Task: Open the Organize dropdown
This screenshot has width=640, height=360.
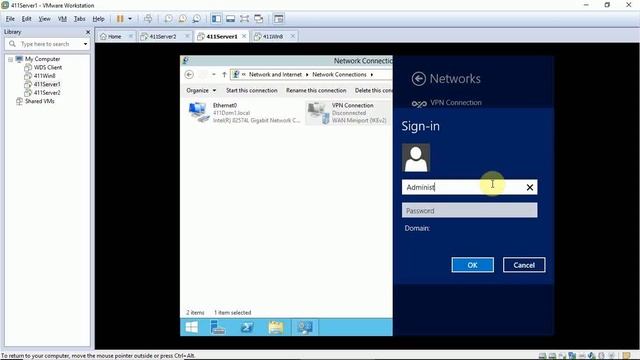Action: pyautogui.click(x=201, y=90)
